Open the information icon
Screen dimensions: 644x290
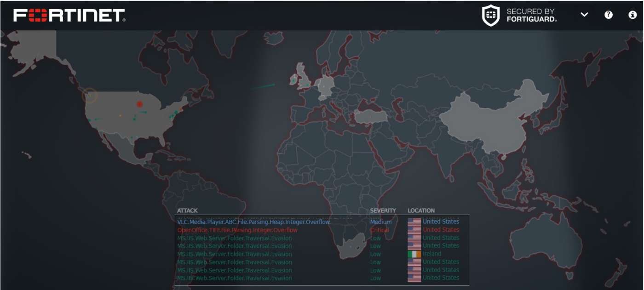[x=632, y=15]
